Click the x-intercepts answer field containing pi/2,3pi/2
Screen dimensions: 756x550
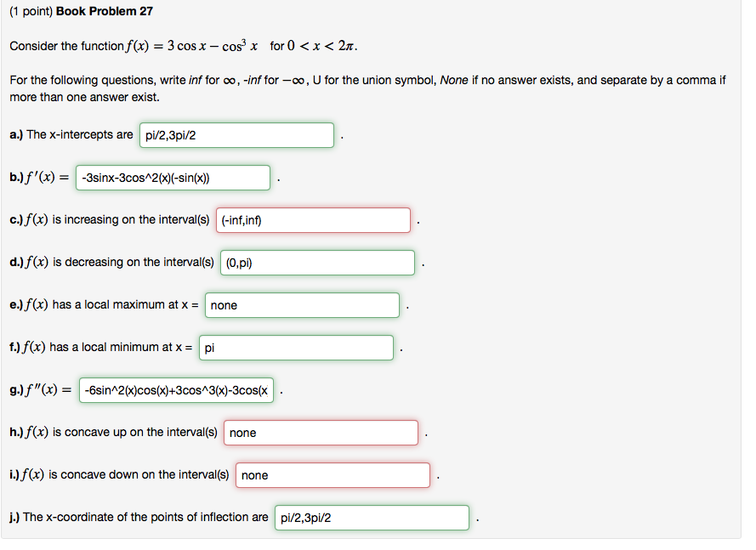point(236,134)
